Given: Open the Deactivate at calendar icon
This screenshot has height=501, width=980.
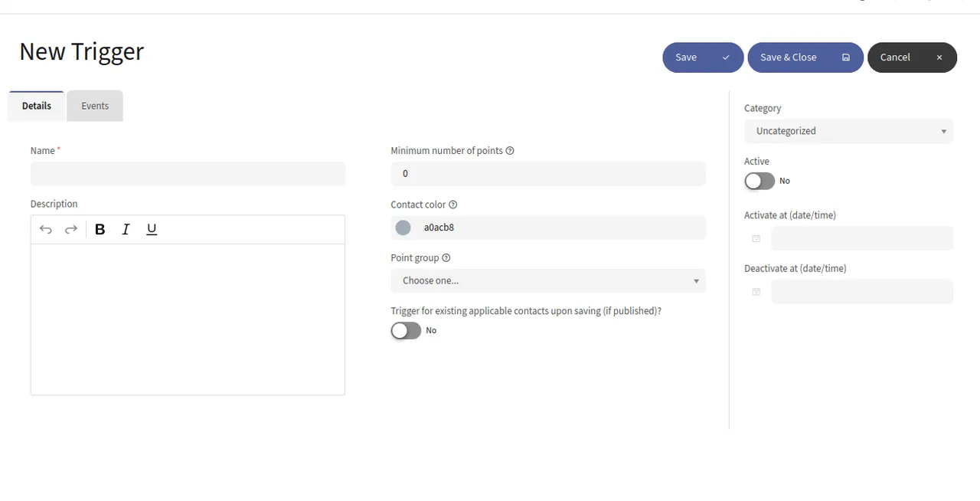Looking at the screenshot, I should (x=756, y=292).
